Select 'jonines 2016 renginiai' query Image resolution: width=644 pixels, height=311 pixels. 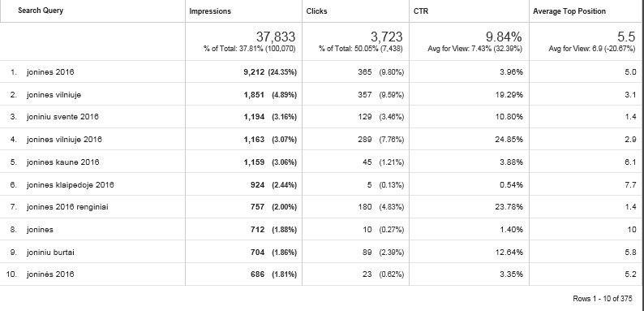tap(67, 207)
